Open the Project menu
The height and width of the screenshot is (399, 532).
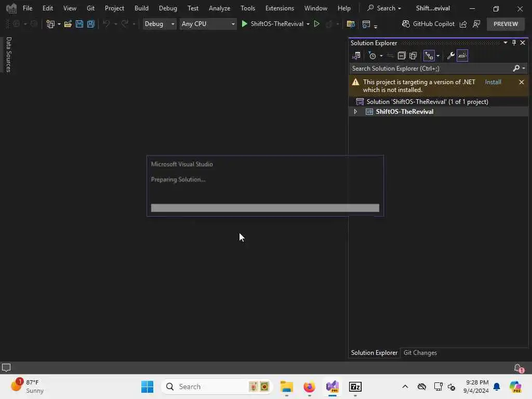click(114, 8)
